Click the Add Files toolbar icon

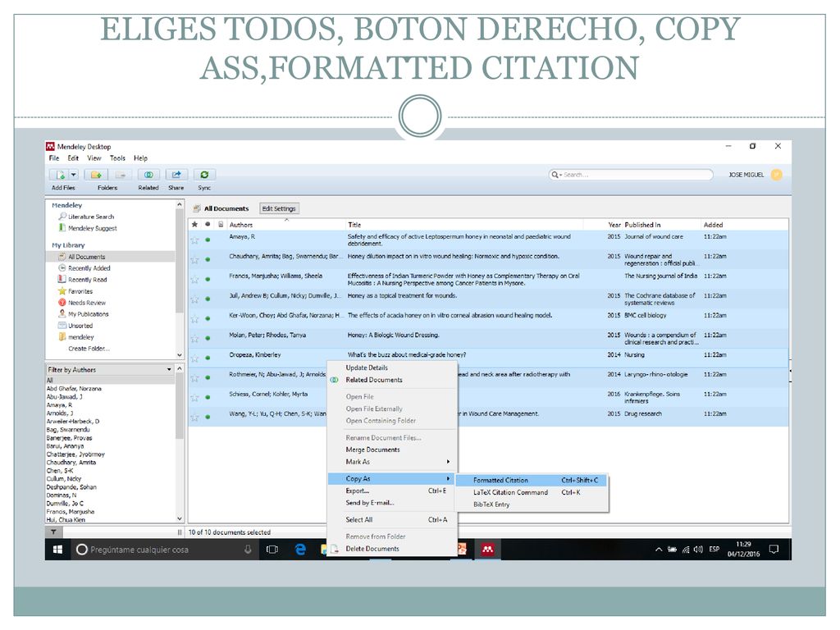[x=60, y=175]
